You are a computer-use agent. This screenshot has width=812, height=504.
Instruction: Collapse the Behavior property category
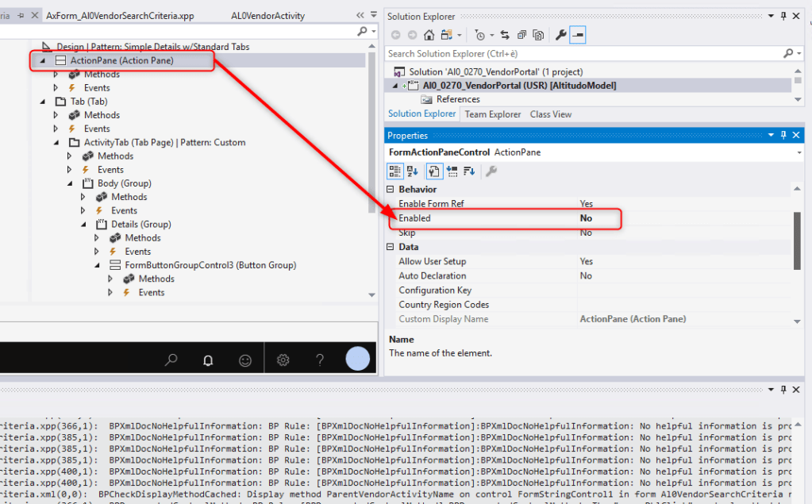coord(390,190)
